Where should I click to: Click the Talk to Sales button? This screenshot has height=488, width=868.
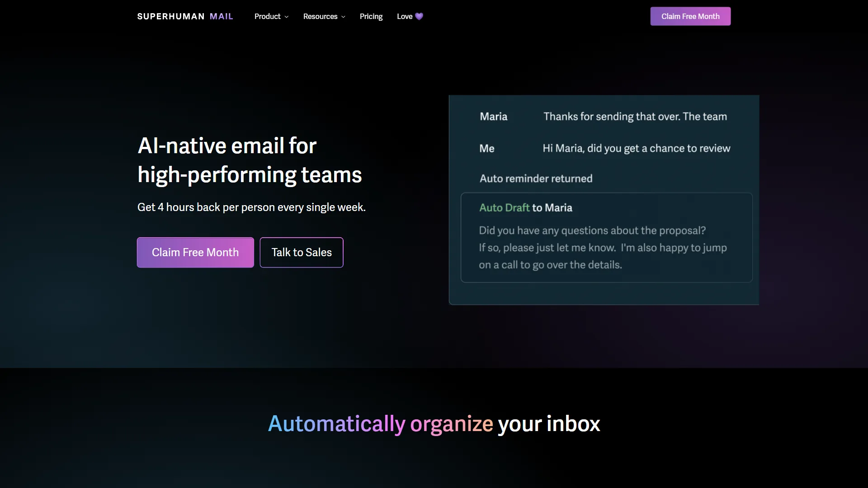coord(302,253)
